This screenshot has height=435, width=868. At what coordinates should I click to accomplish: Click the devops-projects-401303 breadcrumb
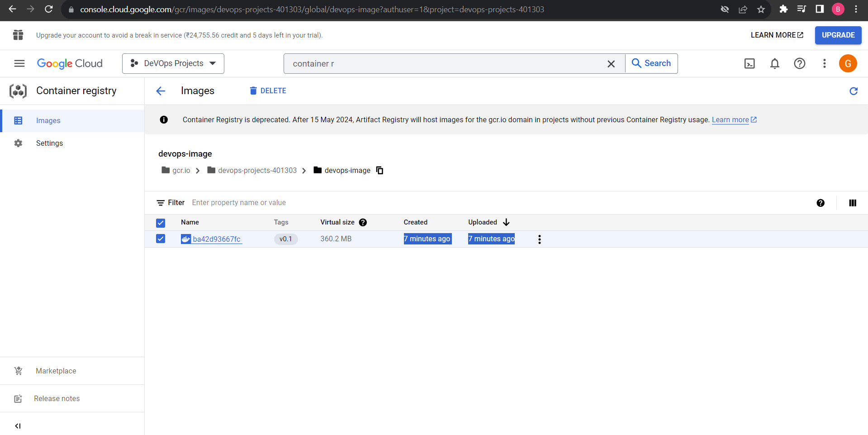pos(252,170)
